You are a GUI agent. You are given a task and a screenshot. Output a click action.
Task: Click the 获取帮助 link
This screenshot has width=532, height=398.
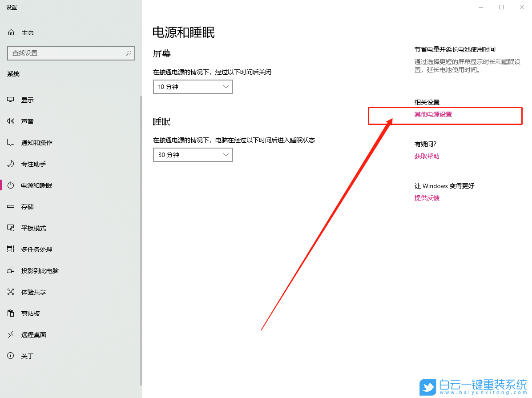pos(427,156)
